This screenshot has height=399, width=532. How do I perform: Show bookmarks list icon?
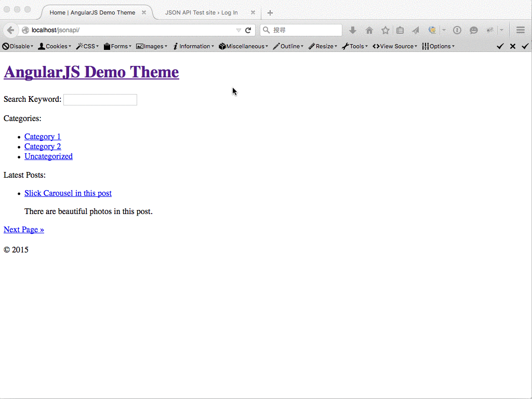click(x=400, y=30)
